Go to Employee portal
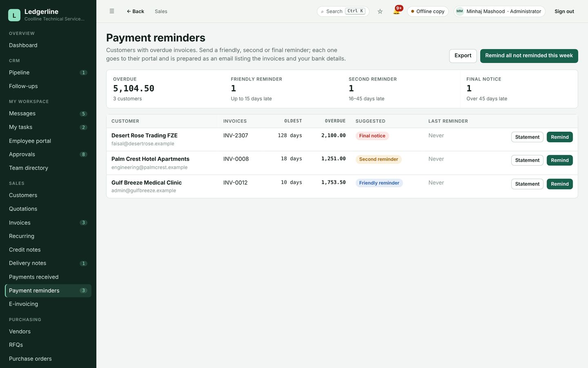 point(48,141)
